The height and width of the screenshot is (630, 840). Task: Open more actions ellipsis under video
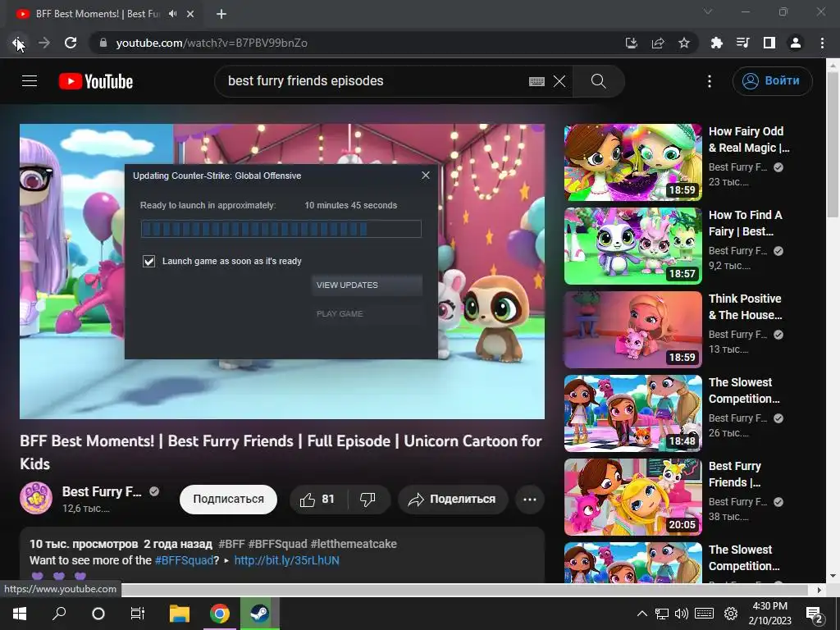(530, 500)
